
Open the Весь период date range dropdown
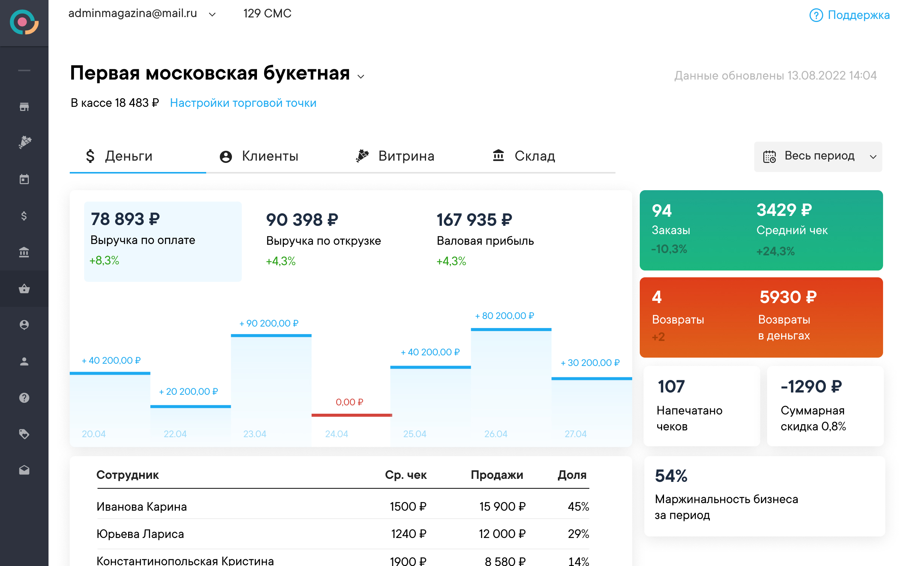(818, 156)
